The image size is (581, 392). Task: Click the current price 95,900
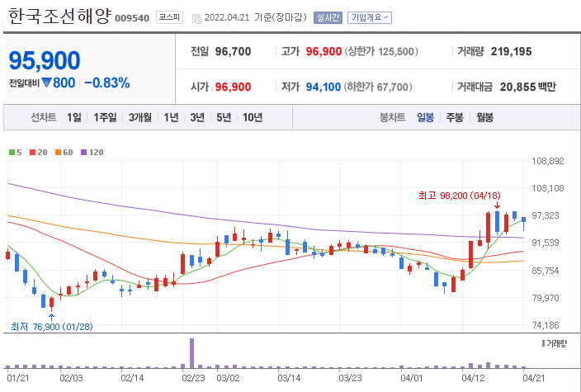(x=45, y=60)
